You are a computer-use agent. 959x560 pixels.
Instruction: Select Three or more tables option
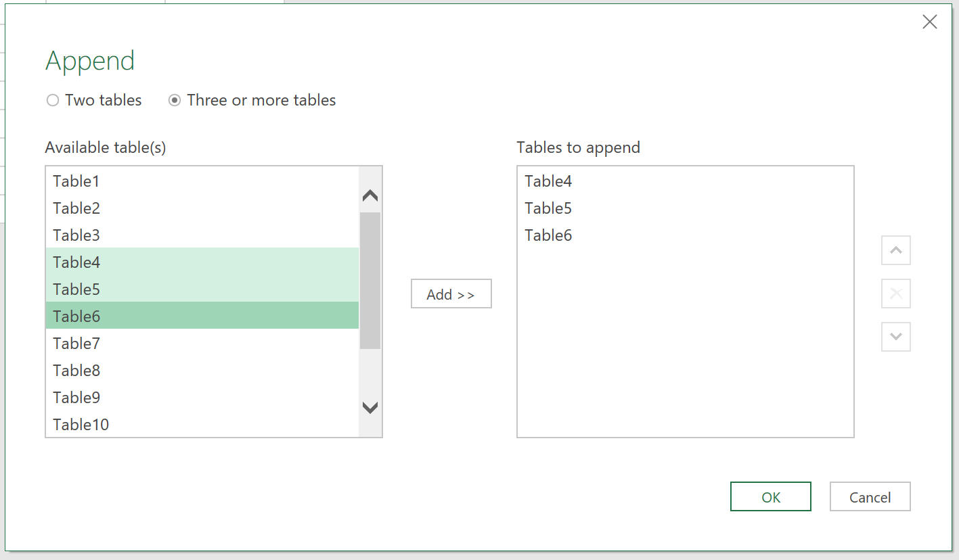pos(175,101)
